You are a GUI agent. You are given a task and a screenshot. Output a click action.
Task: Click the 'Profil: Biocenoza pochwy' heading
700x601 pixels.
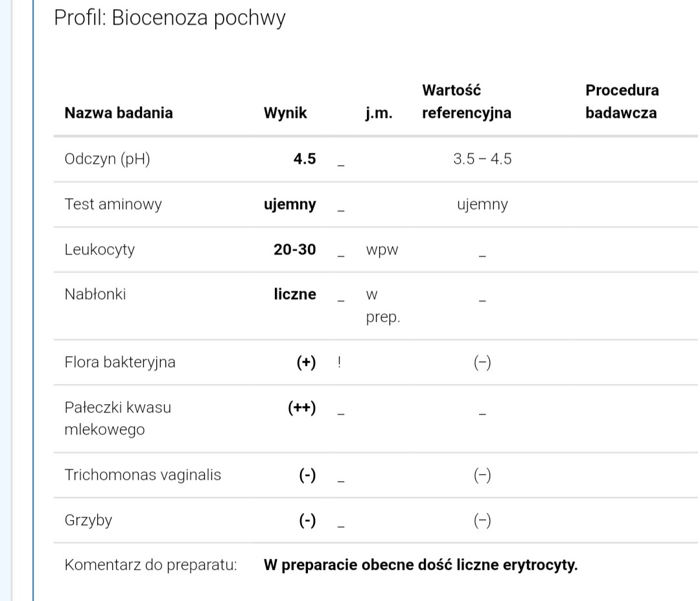169,17
